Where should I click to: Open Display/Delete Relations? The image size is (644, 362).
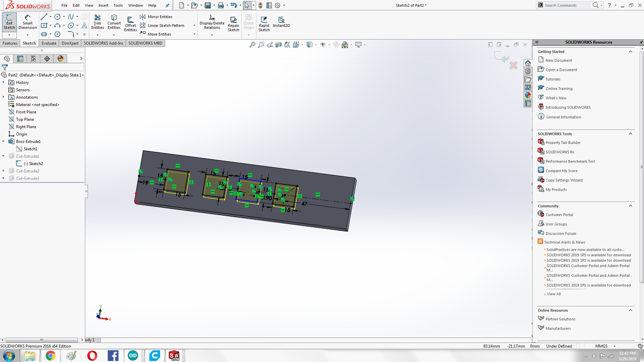point(212,22)
